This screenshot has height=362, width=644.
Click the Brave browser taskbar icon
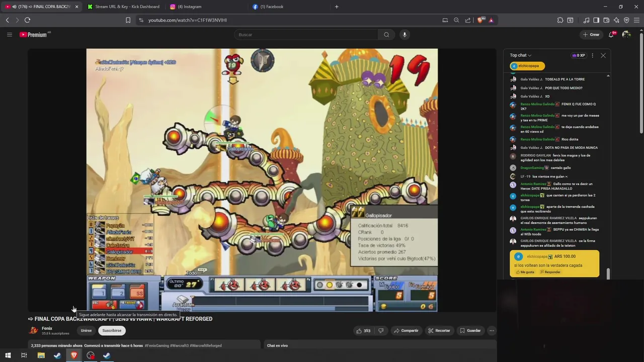click(74, 355)
